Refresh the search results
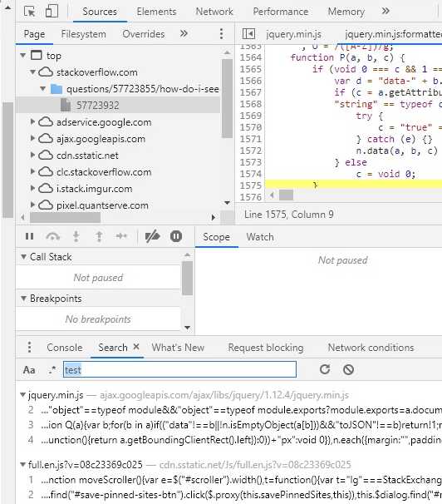The width and height of the screenshot is (442, 504). coord(325,369)
